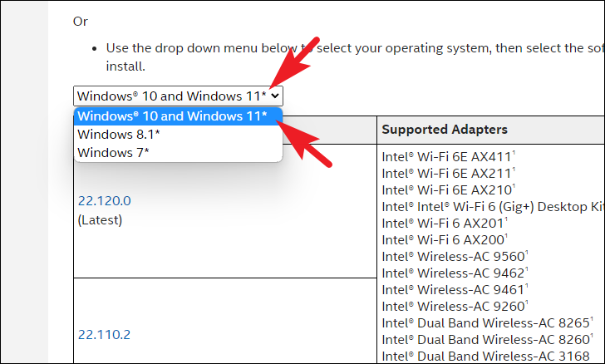Open the 22.110.2 driver version link
The width and height of the screenshot is (605, 364).
(105, 335)
